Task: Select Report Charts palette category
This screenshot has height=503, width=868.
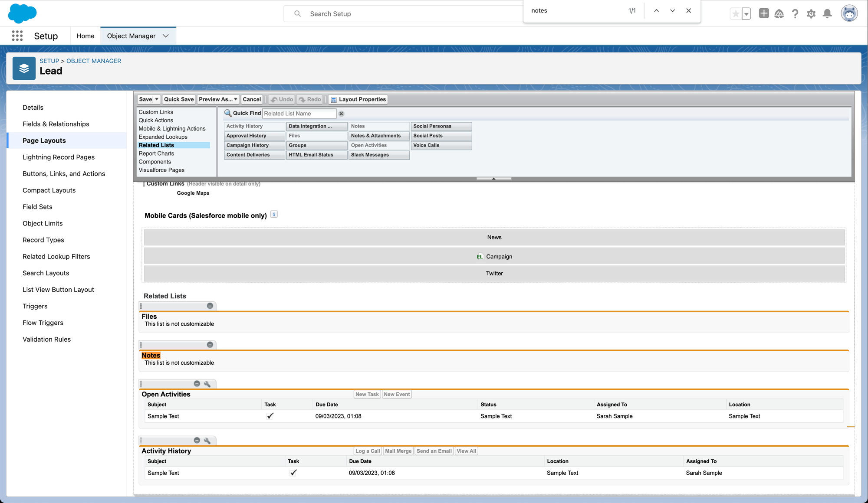Action: click(x=156, y=154)
